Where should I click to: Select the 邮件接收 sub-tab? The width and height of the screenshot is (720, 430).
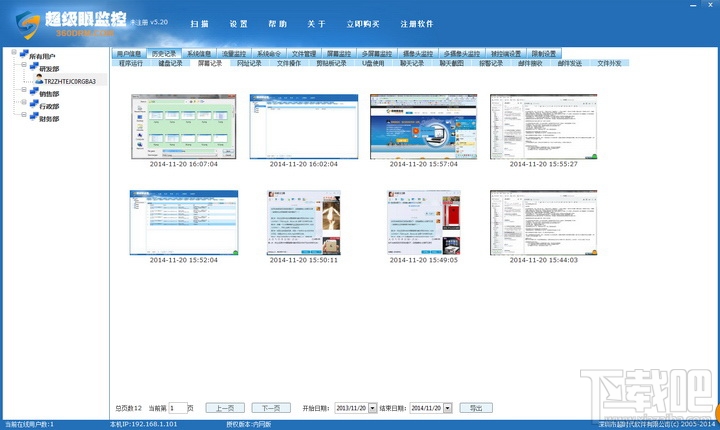[x=530, y=63]
